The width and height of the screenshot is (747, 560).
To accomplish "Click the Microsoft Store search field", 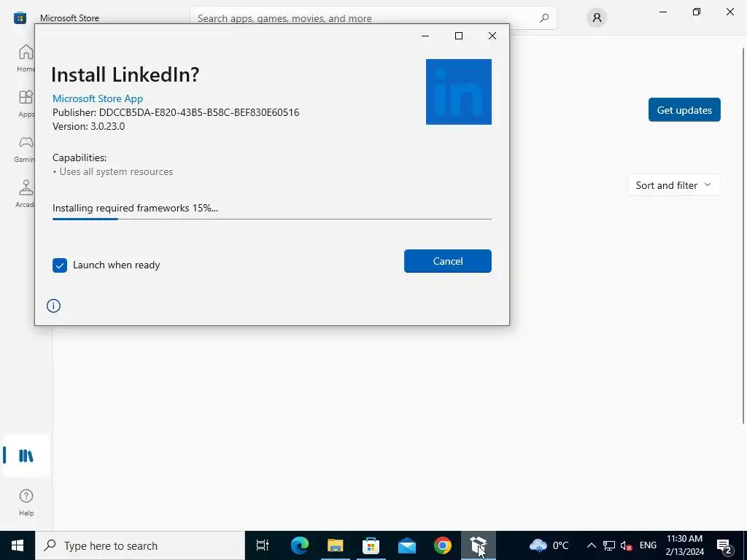I will pos(373,18).
